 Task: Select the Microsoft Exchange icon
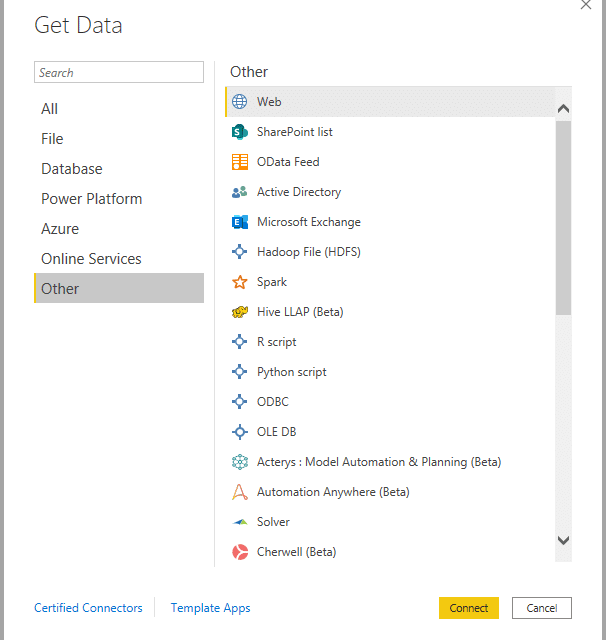(x=240, y=222)
